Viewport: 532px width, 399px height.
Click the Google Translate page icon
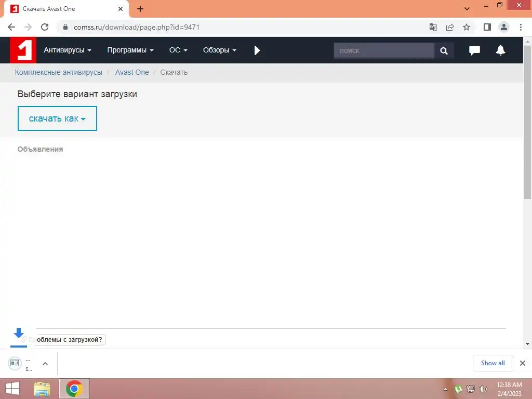pyautogui.click(x=433, y=27)
